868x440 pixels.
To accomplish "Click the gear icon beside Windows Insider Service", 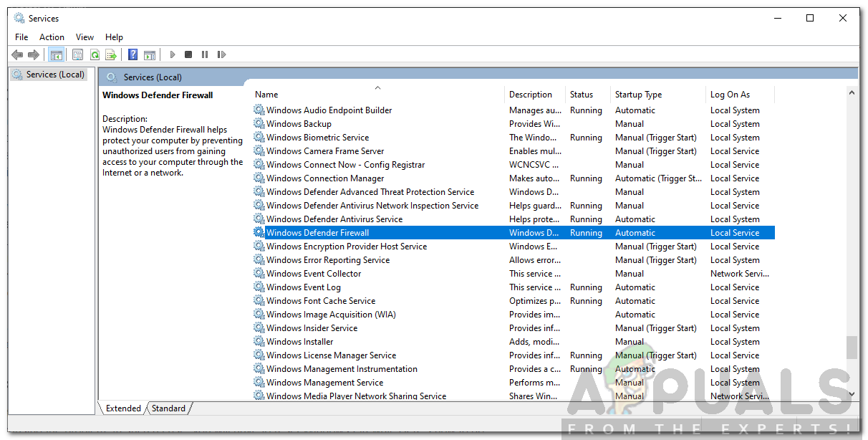I will click(x=259, y=328).
